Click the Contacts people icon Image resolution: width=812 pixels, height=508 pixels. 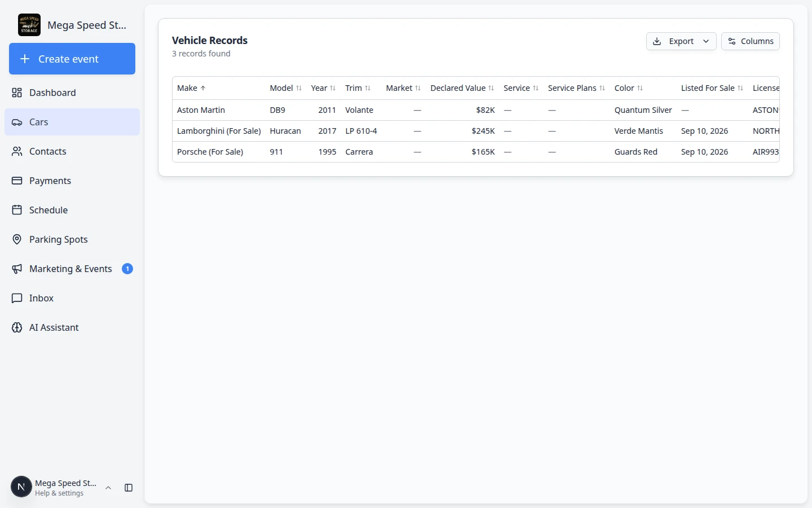(17, 151)
